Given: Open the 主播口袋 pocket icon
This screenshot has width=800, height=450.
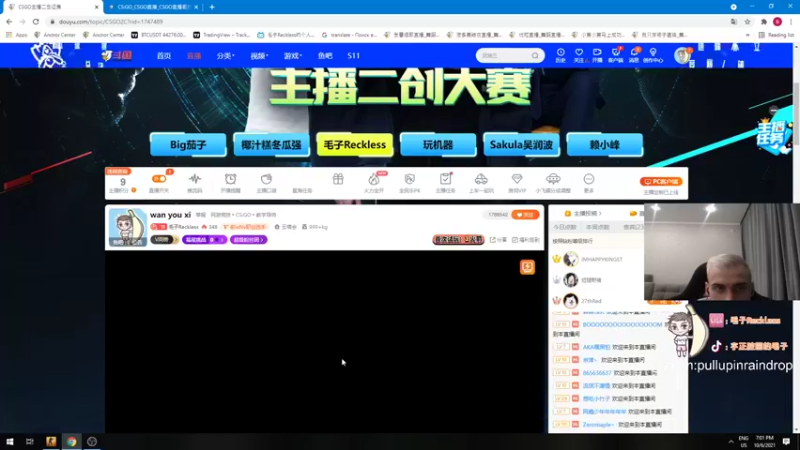Looking at the screenshot, I should (266, 179).
